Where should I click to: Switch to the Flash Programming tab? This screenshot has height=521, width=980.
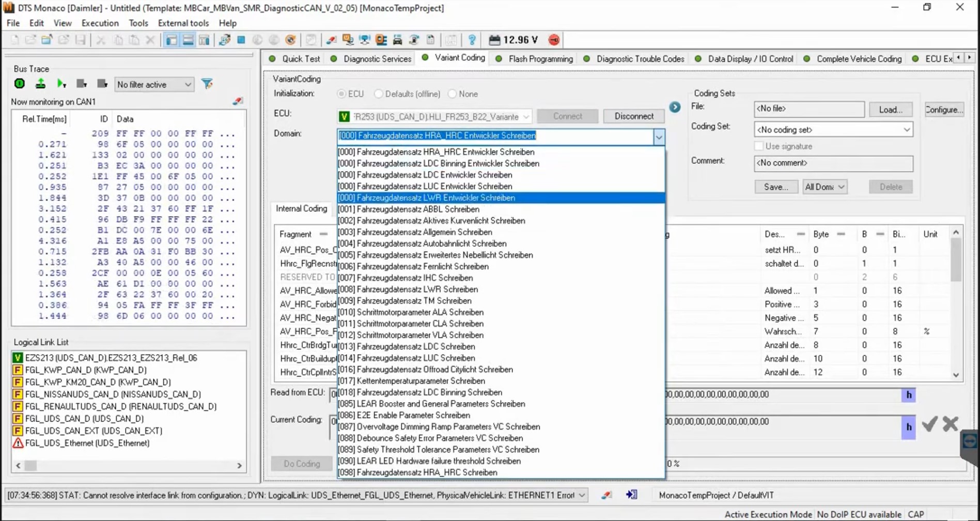534,58
